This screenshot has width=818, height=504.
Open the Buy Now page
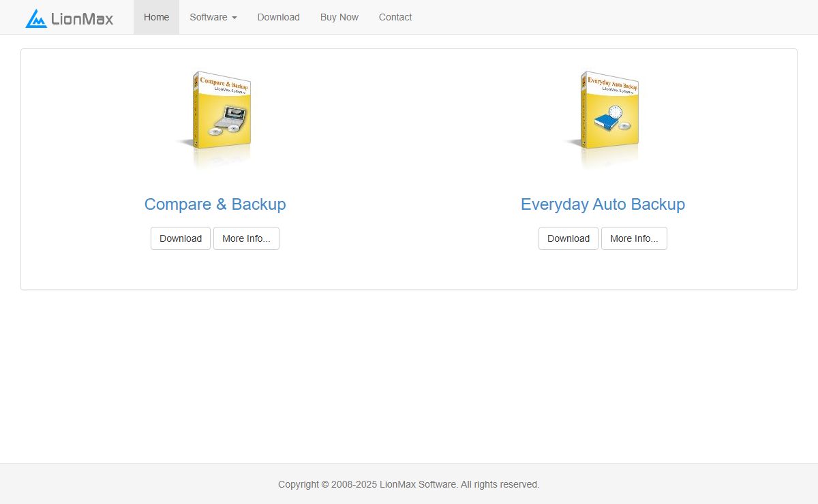(339, 17)
